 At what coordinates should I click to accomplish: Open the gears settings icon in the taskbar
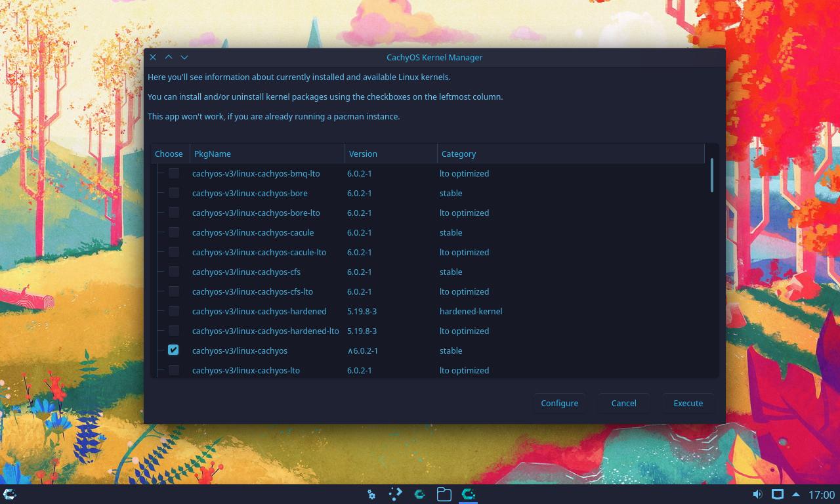(x=371, y=494)
